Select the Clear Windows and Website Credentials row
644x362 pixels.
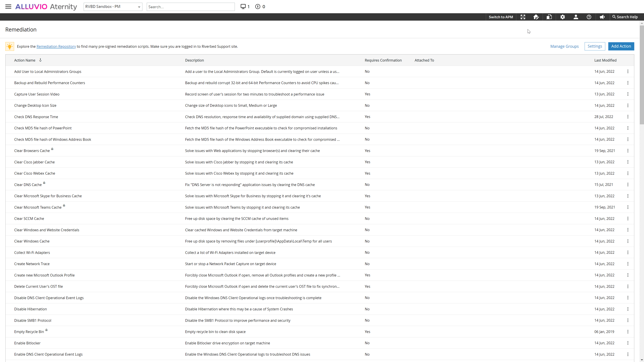[320, 230]
